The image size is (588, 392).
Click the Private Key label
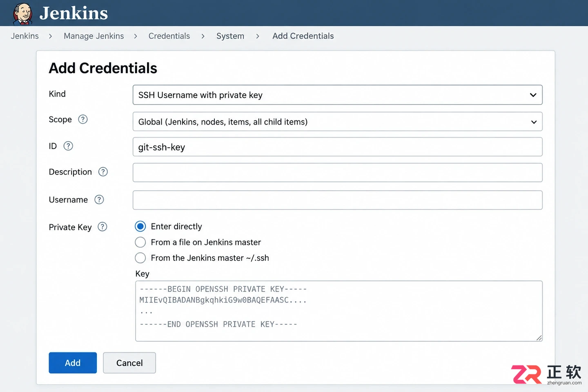pyautogui.click(x=70, y=227)
